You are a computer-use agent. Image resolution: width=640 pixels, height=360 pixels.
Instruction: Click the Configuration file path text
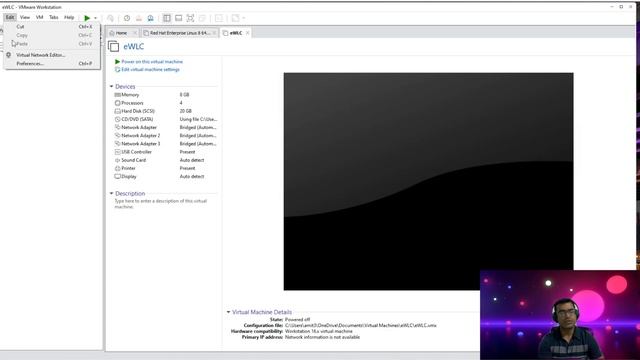coord(361,325)
